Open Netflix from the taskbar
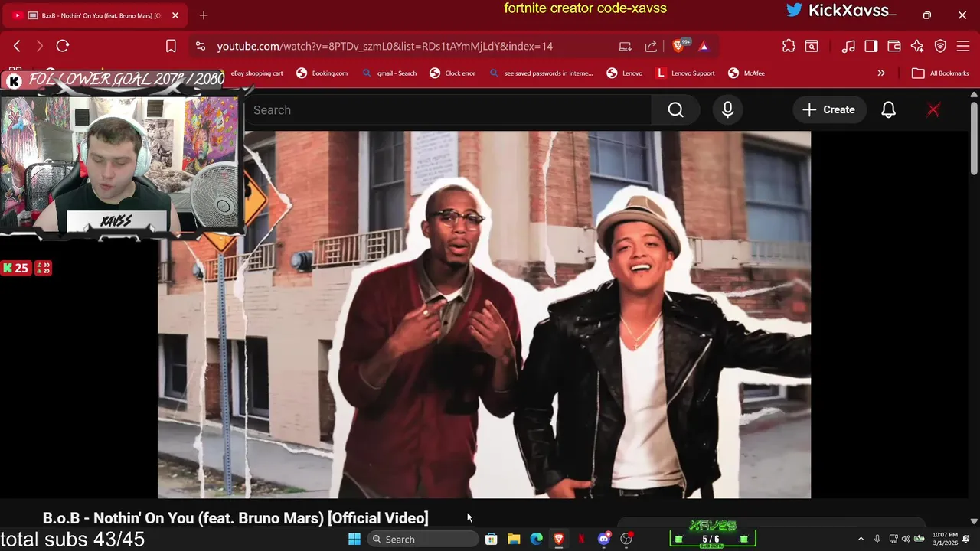980x551 pixels. pyautogui.click(x=581, y=540)
